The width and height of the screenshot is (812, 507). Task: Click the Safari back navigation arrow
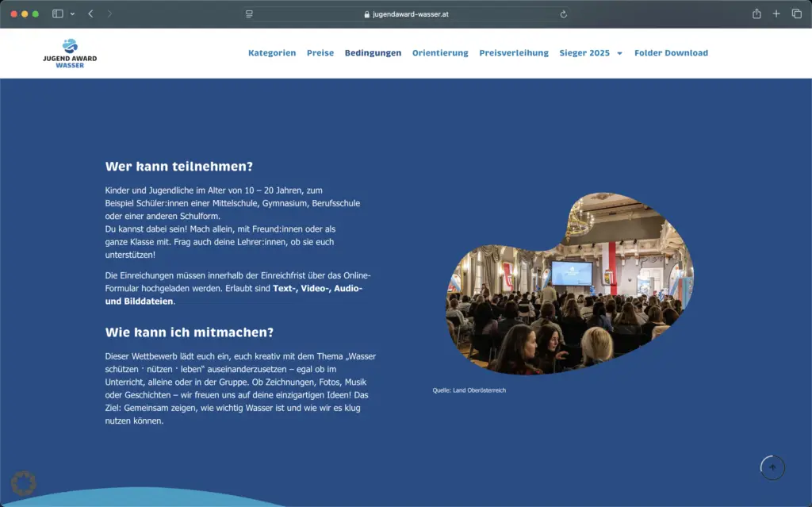point(90,13)
